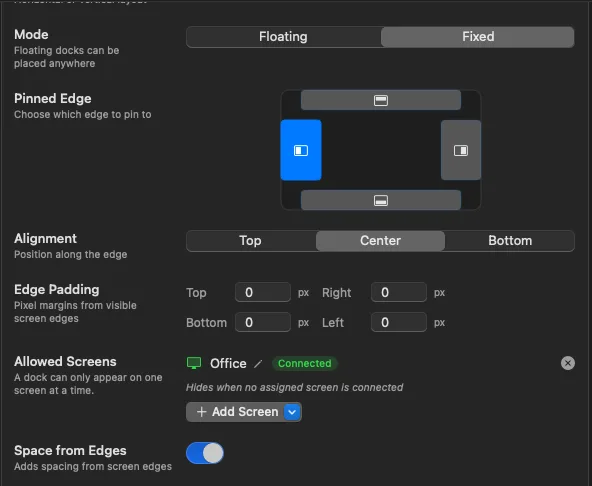Edit the Bottom edge padding field
Screen dimensions: 592x486
[263, 322]
